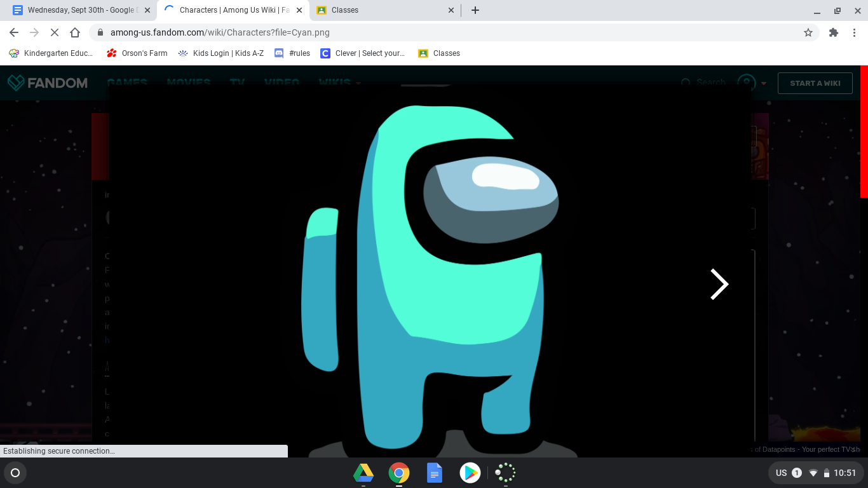Click the battery status icon

pyautogui.click(x=826, y=473)
